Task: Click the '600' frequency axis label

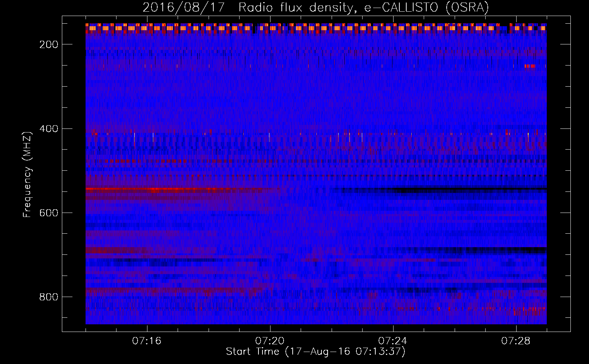Action: (49, 213)
